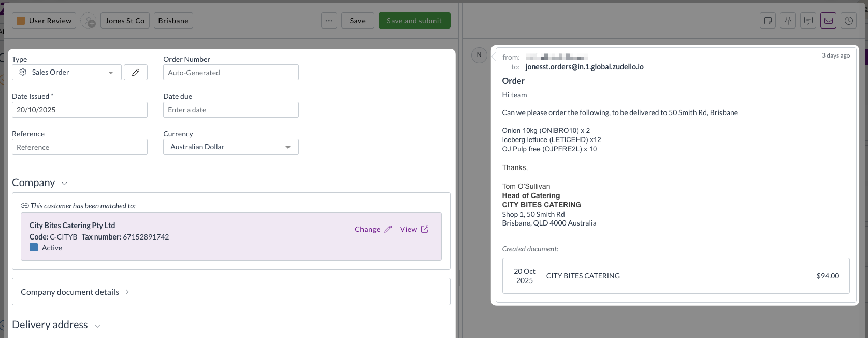Click the assign user icon

(x=89, y=21)
